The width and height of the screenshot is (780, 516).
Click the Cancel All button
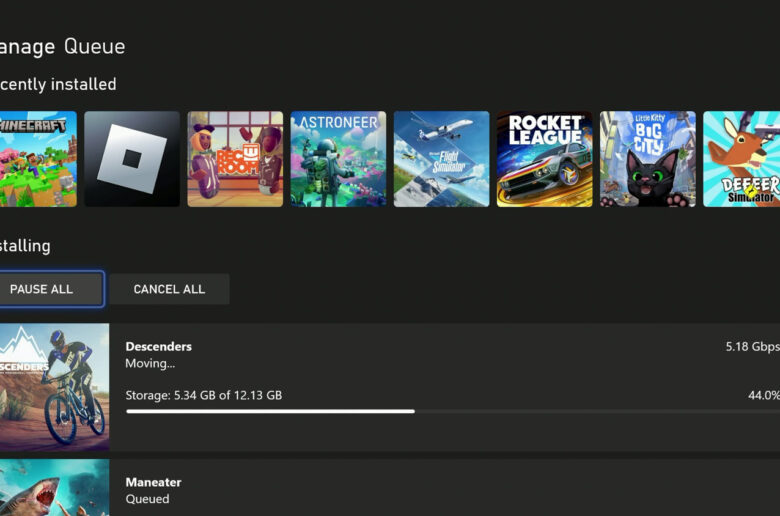169,289
